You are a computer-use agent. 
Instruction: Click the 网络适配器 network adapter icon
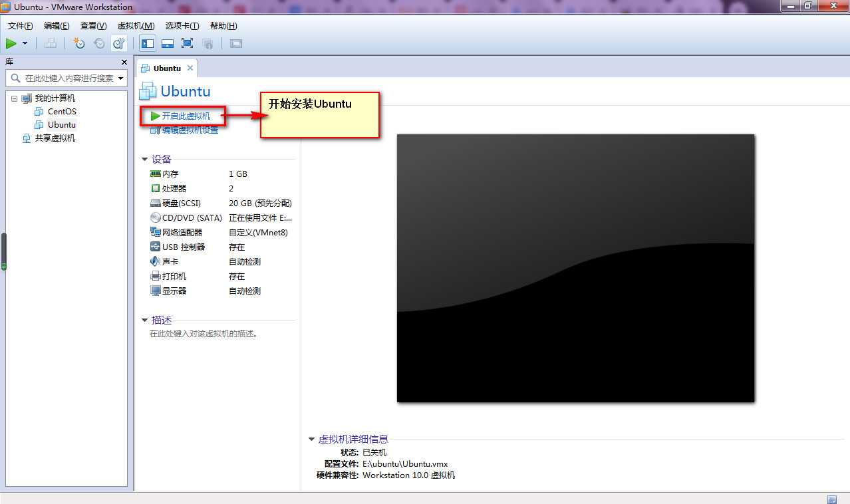pos(156,232)
